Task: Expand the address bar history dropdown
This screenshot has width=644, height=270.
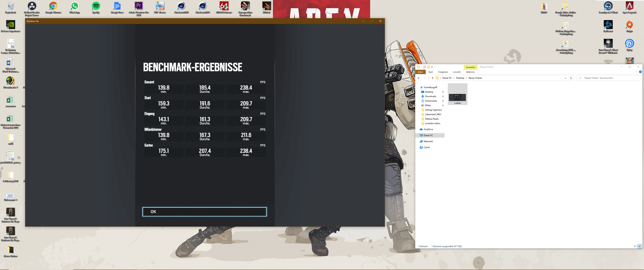Action: coord(566,78)
